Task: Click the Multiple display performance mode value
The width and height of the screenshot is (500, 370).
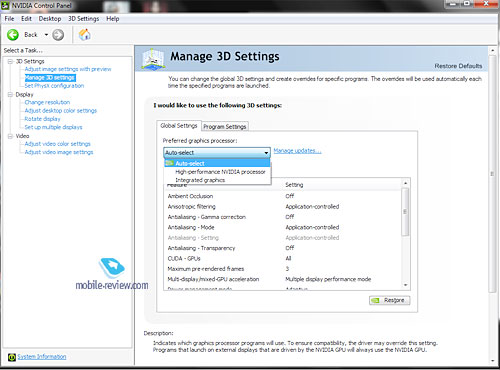Action: point(328,279)
